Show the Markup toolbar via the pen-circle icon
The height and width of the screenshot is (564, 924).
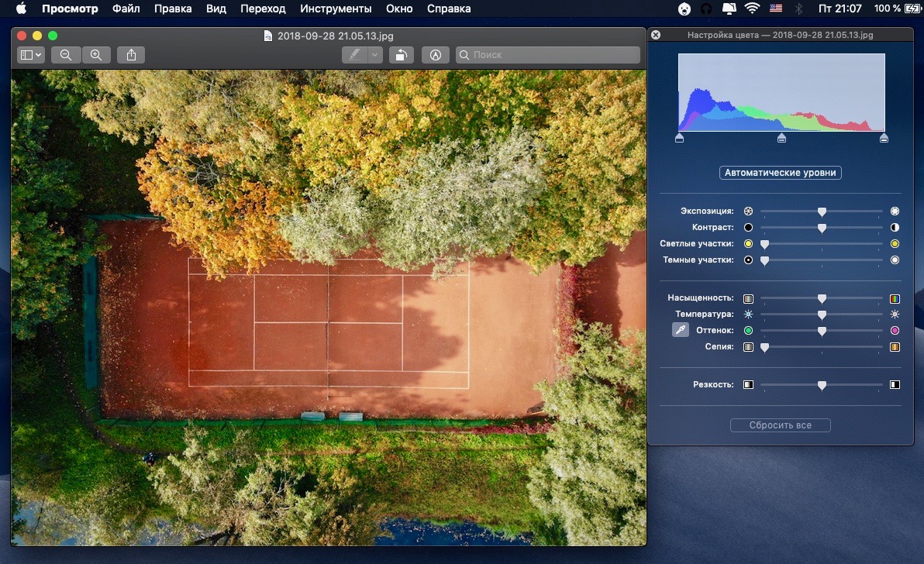[436, 55]
